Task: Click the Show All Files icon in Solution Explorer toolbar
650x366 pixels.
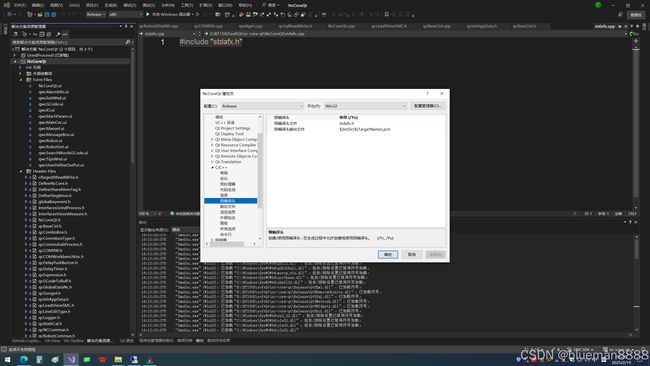Action: (49, 34)
